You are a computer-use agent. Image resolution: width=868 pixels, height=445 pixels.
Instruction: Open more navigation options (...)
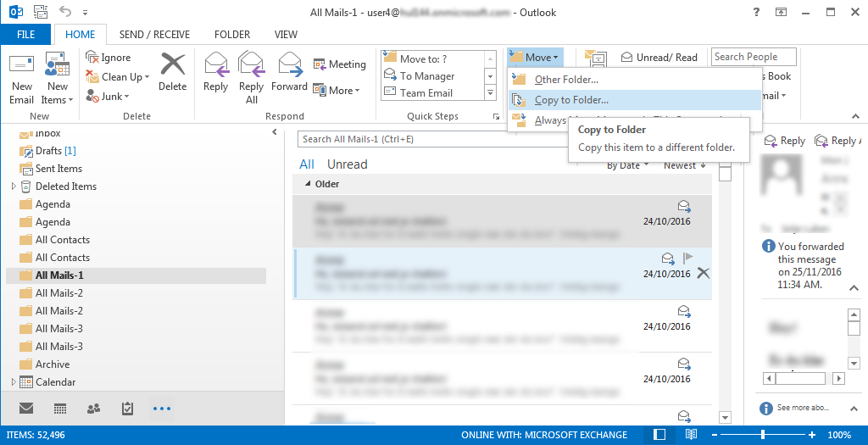(162, 409)
